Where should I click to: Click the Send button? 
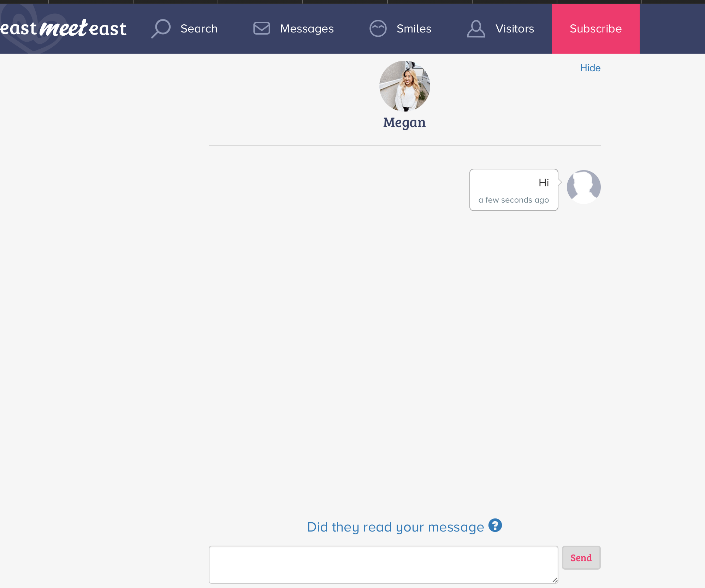coord(581,558)
